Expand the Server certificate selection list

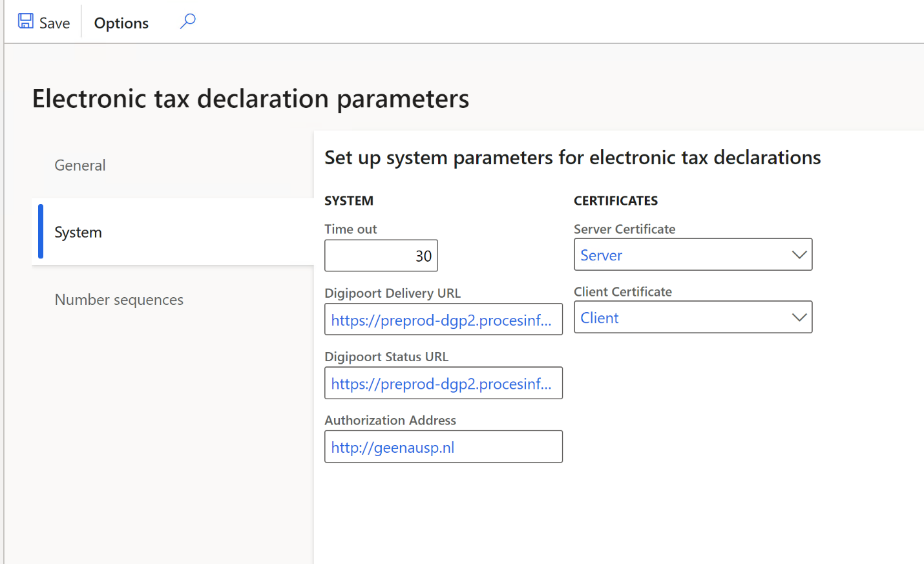coord(799,254)
